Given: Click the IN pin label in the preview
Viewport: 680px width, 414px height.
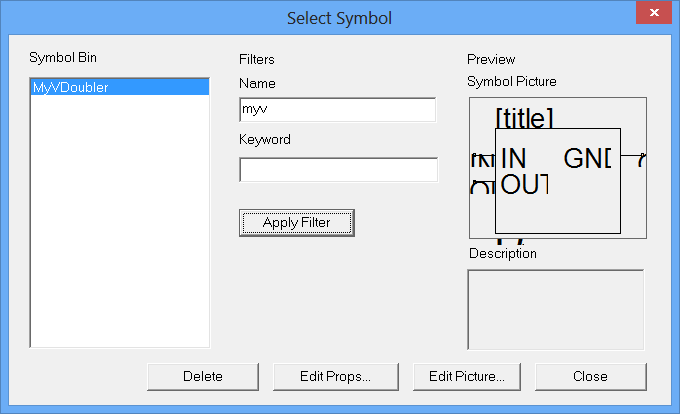Looking at the screenshot, I should pos(513,158).
